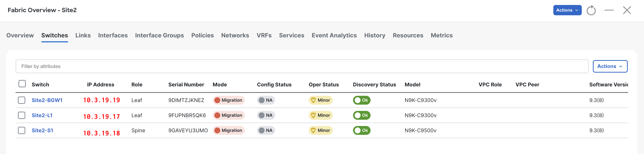The height and width of the screenshot is (154, 644).
Task: Check the select-all checkbox in the table header
Action: coord(22,84)
